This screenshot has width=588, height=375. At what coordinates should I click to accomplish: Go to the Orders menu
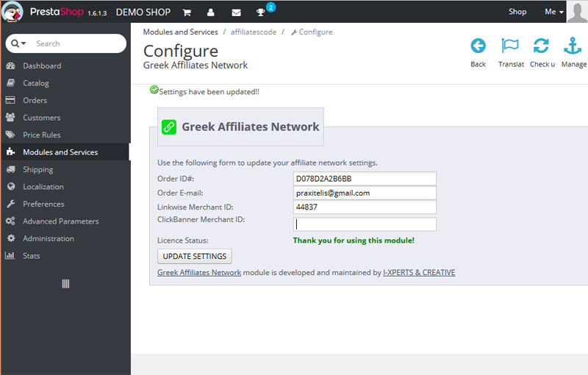click(x=35, y=100)
